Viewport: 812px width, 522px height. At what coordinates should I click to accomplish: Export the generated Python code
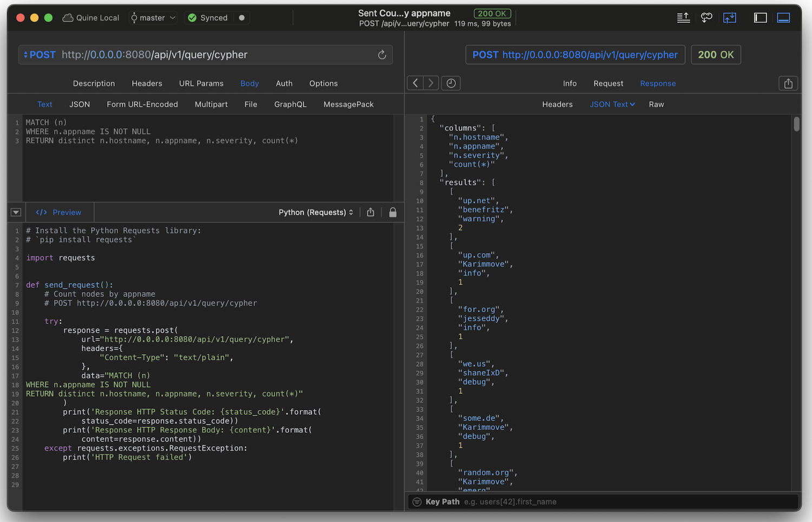(370, 212)
